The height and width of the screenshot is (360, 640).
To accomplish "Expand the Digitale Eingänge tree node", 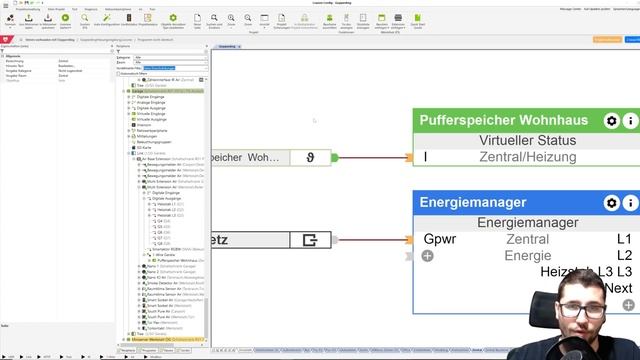I will (129, 97).
